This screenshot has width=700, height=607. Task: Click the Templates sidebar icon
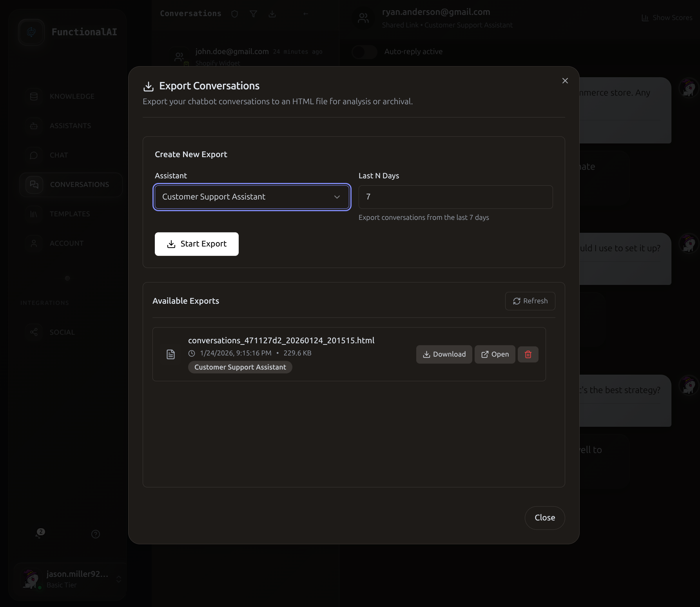click(x=34, y=214)
